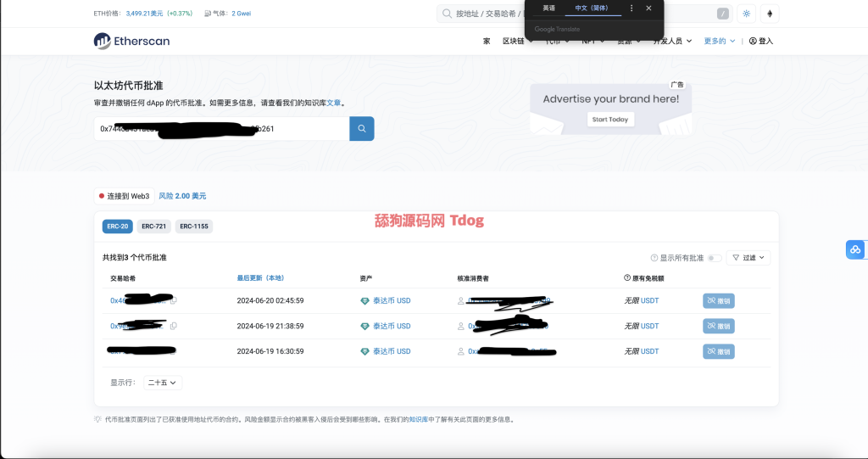Click the blue address search magnifier button
Screen dimensions: 868x459
[x=361, y=129]
